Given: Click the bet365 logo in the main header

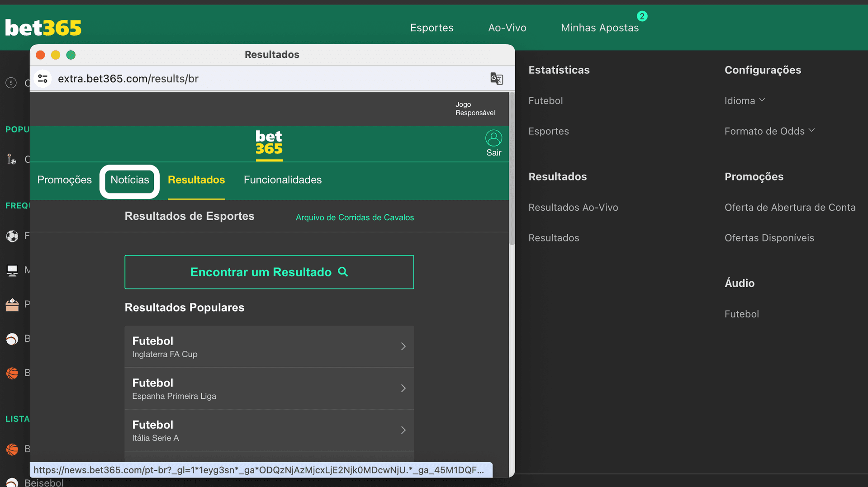Looking at the screenshot, I should 43,28.
